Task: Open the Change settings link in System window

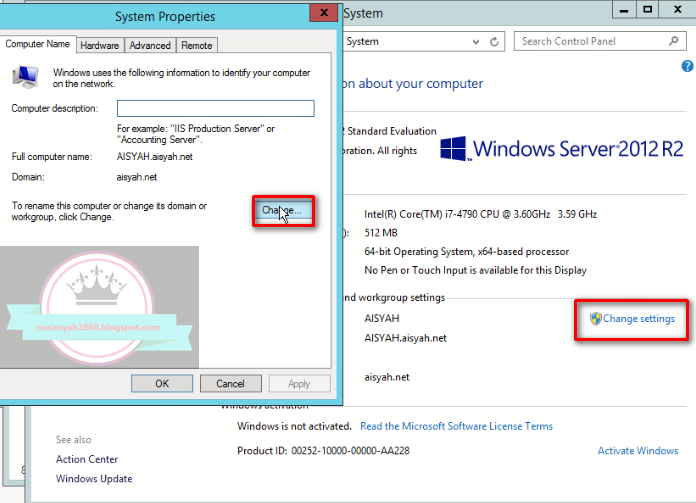Action: tap(638, 318)
